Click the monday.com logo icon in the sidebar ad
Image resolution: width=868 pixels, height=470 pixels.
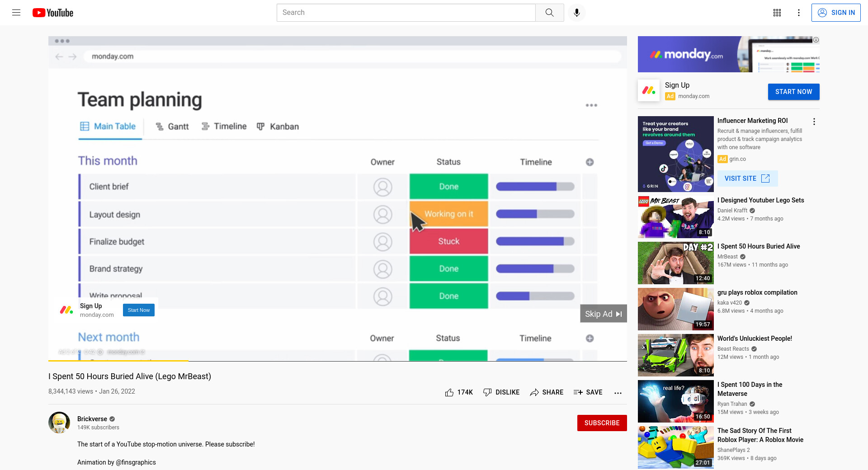(649, 90)
